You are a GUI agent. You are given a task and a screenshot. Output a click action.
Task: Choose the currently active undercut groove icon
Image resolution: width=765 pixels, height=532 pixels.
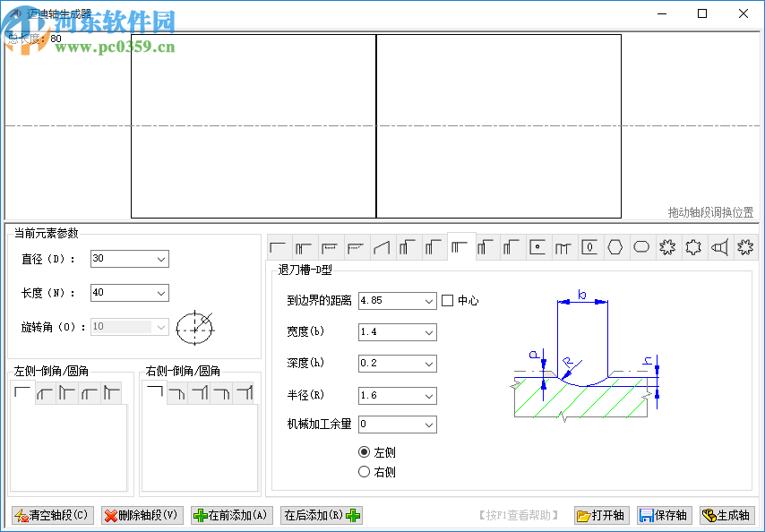[x=461, y=246]
